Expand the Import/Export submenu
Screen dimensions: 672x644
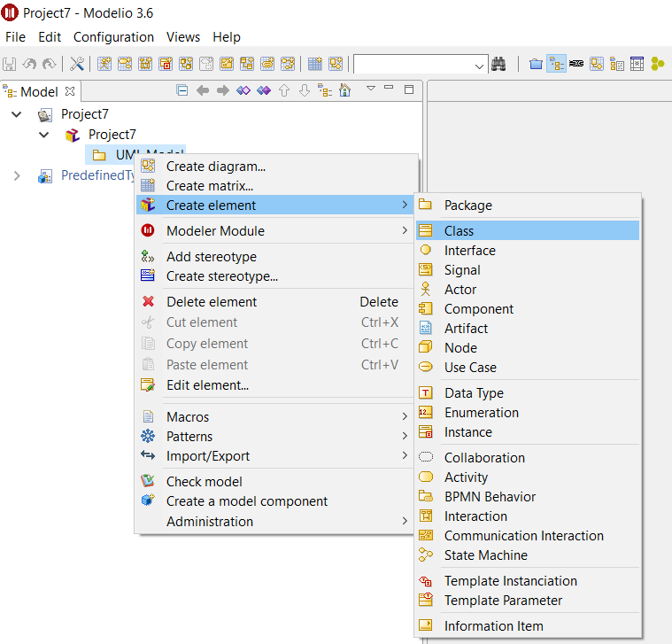pos(274,456)
